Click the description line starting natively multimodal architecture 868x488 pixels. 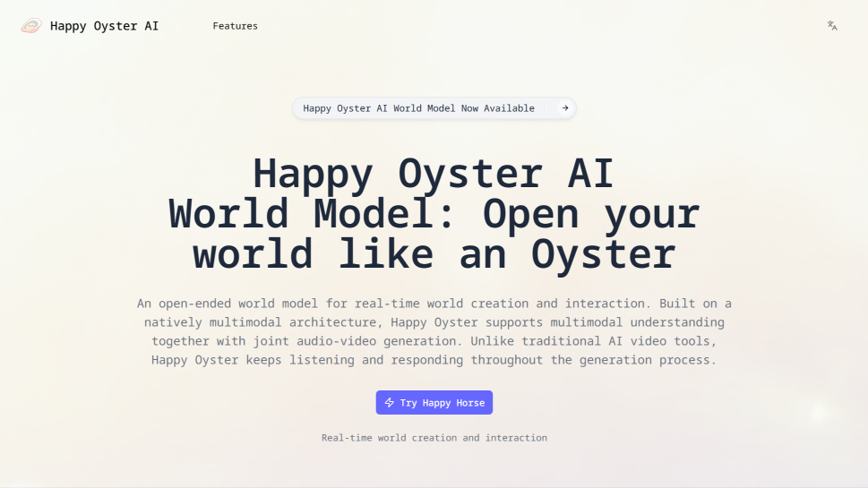(434, 322)
